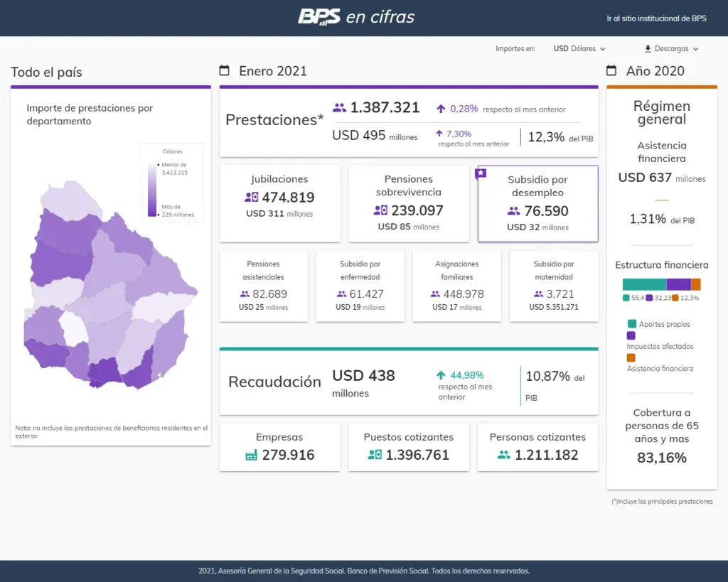This screenshot has width=728, height=582.
Task: Click the orange Asistencia financiera legend swatch
Action: pyautogui.click(x=631, y=357)
